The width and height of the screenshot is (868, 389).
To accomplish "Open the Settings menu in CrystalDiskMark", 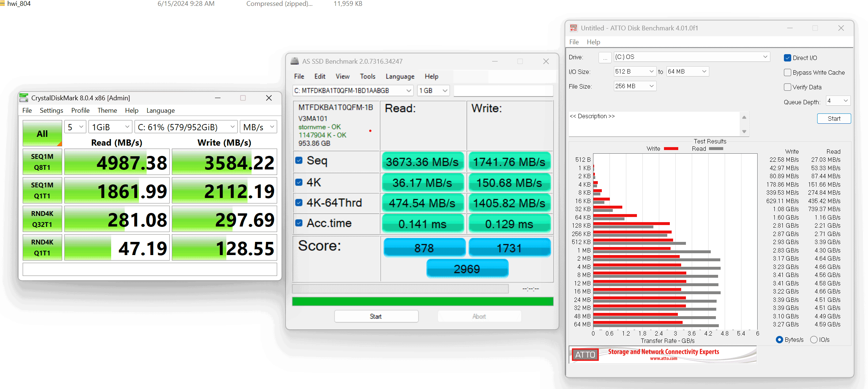I will click(51, 111).
